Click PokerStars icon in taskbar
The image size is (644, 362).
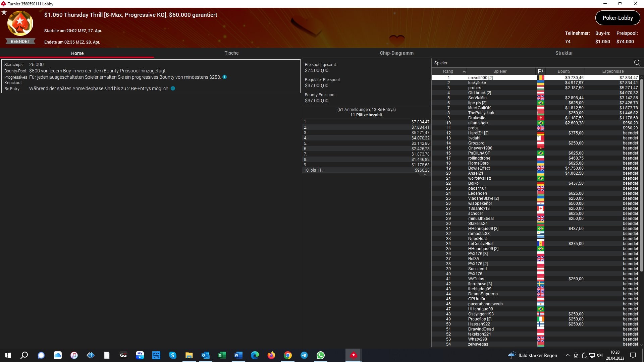click(353, 355)
